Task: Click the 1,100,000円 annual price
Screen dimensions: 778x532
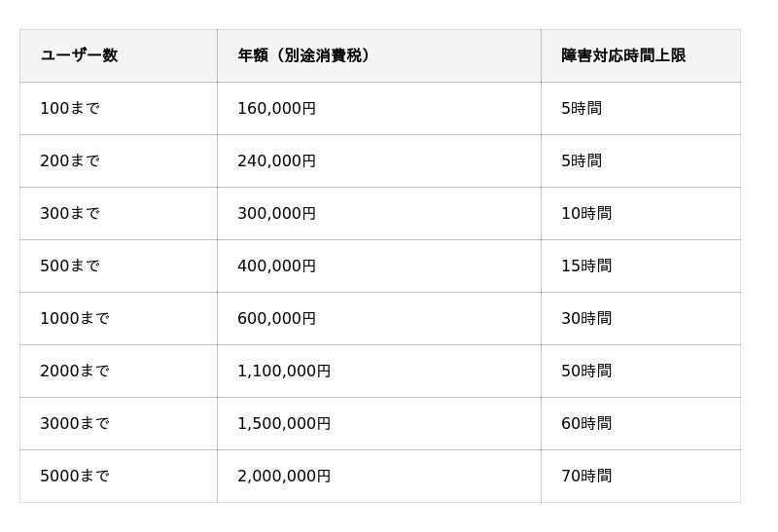Action: [x=284, y=371]
